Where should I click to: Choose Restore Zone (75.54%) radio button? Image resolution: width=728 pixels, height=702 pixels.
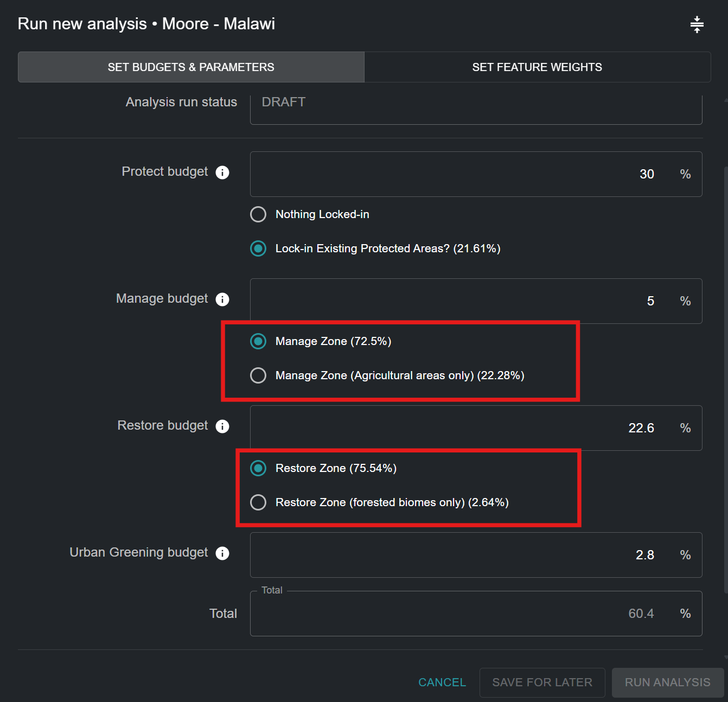[x=258, y=468]
